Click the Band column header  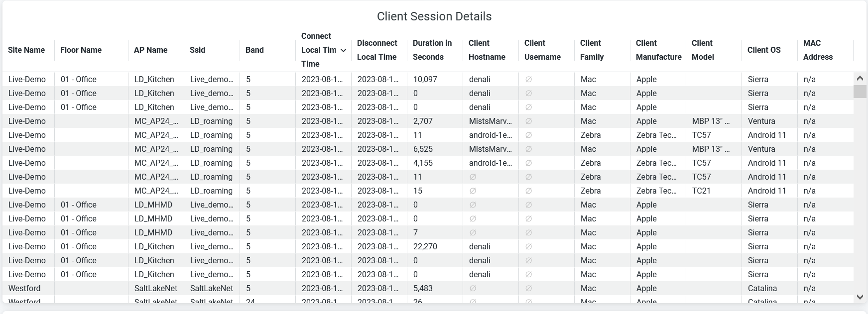click(x=254, y=50)
